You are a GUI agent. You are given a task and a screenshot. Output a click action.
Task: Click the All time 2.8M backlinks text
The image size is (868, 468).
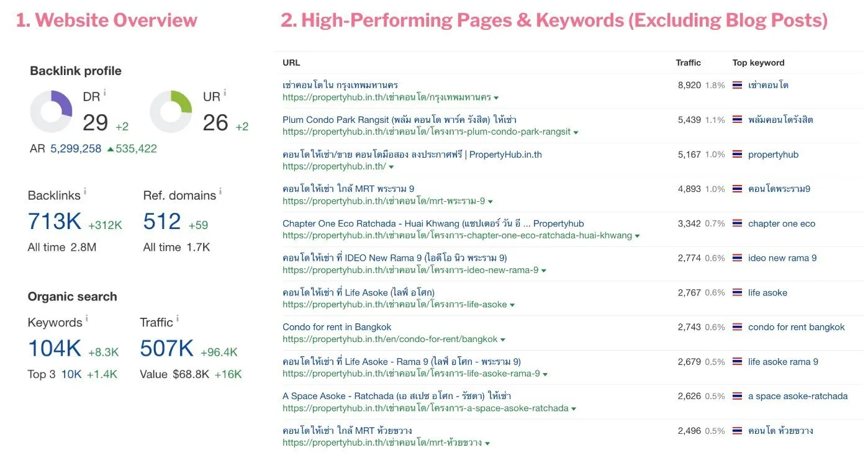[x=62, y=247]
